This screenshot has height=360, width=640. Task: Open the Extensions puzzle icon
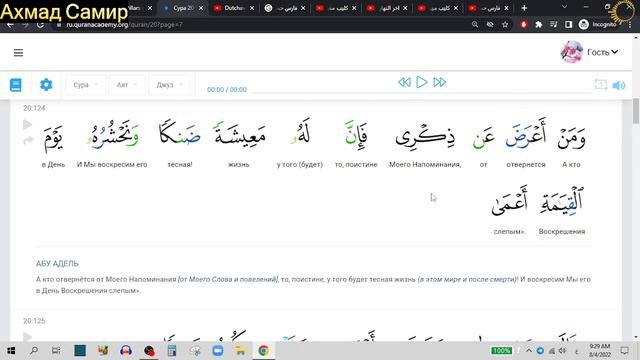click(x=539, y=24)
